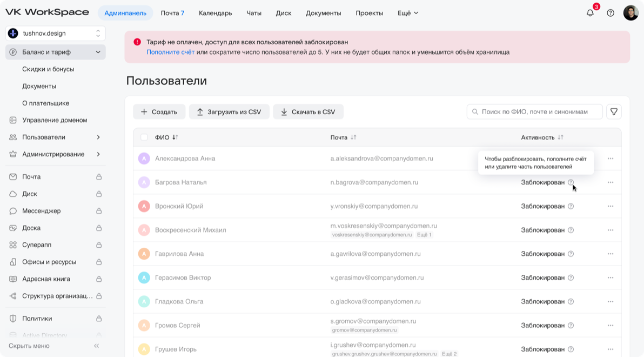Click Скрыть меню at sidebar bottom
The height and width of the screenshot is (357, 644).
click(x=29, y=346)
